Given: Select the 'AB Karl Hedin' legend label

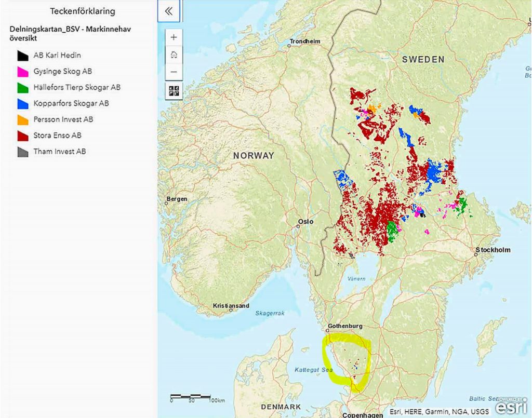Looking at the screenshot, I should (x=57, y=55).
